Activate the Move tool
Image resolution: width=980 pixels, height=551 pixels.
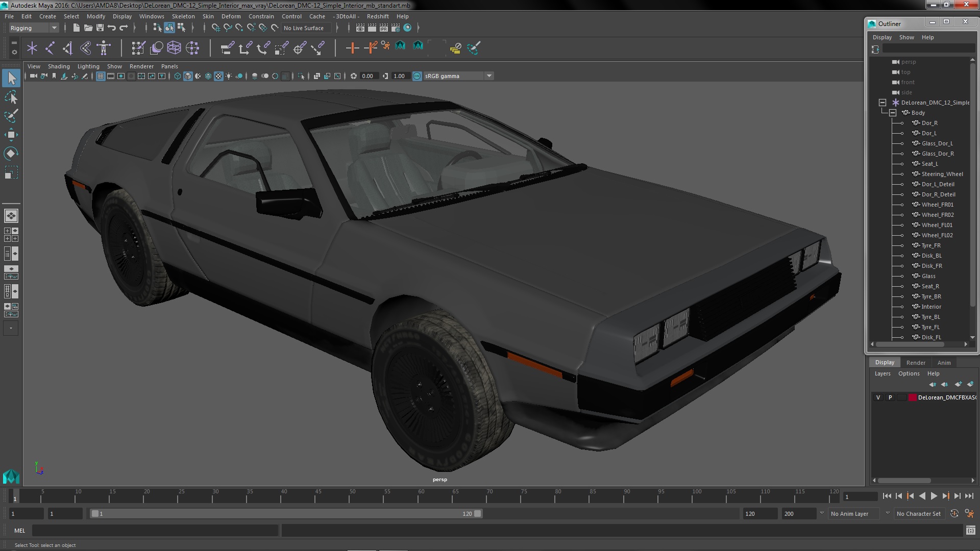pyautogui.click(x=11, y=135)
